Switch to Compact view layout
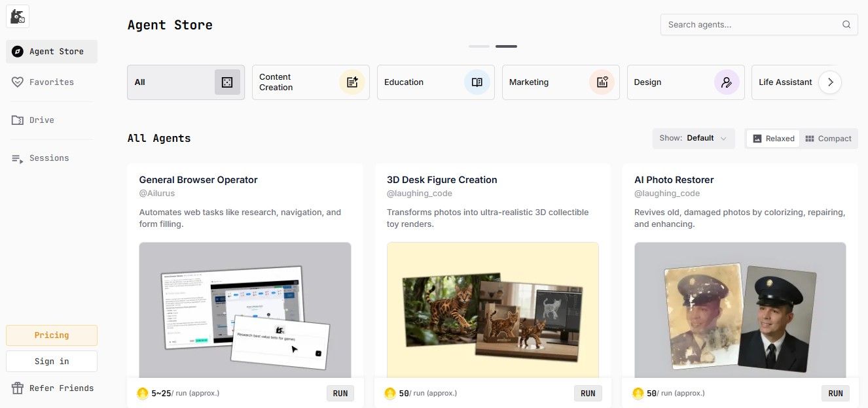Viewport: 868px width, 408px height. pos(828,139)
